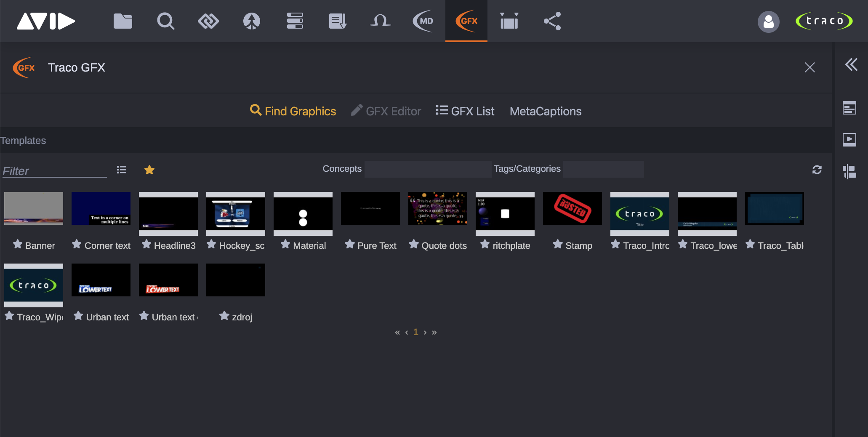868x437 pixels.
Task: Favorite the Quote dots template star
Action: click(x=414, y=244)
